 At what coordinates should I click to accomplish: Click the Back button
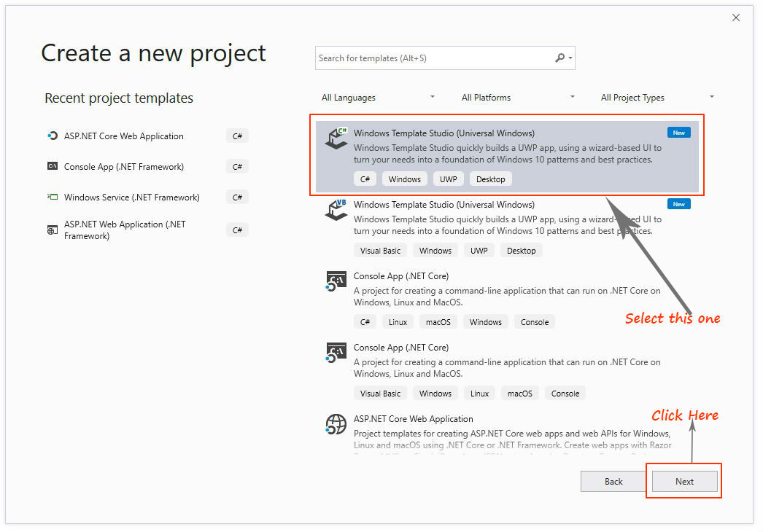613,482
